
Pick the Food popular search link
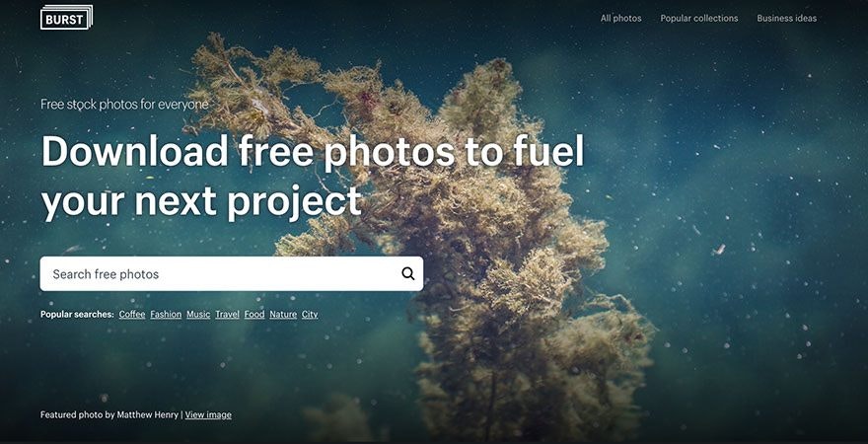254,314
